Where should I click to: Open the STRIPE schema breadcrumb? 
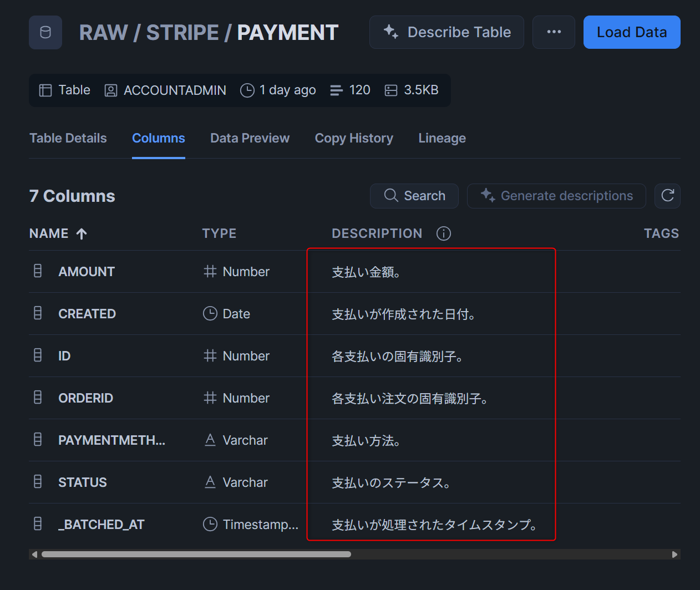182,32
